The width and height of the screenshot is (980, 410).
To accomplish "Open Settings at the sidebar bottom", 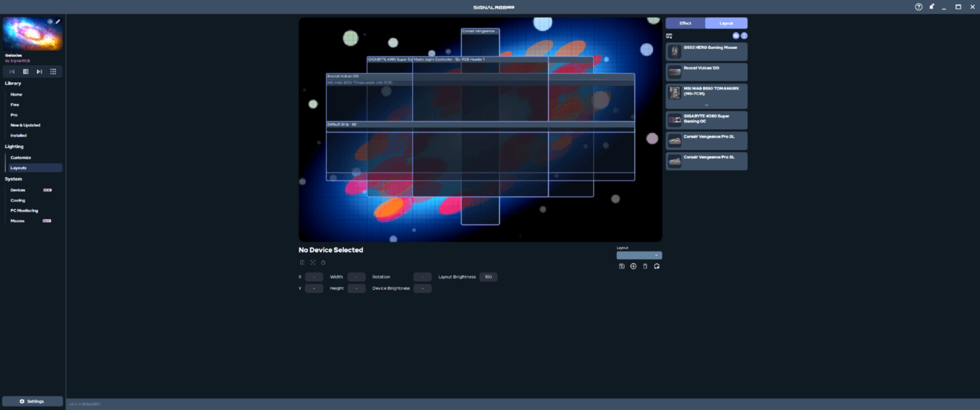I will point(33,401).
